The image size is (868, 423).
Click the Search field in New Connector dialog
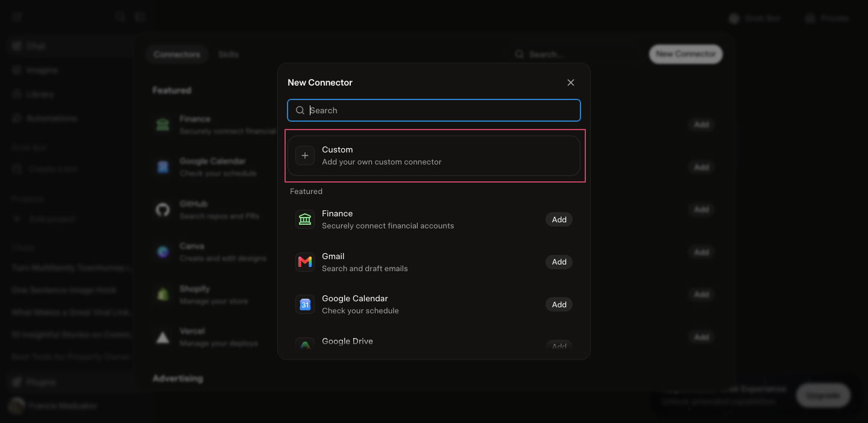click(x=434, y=110)
